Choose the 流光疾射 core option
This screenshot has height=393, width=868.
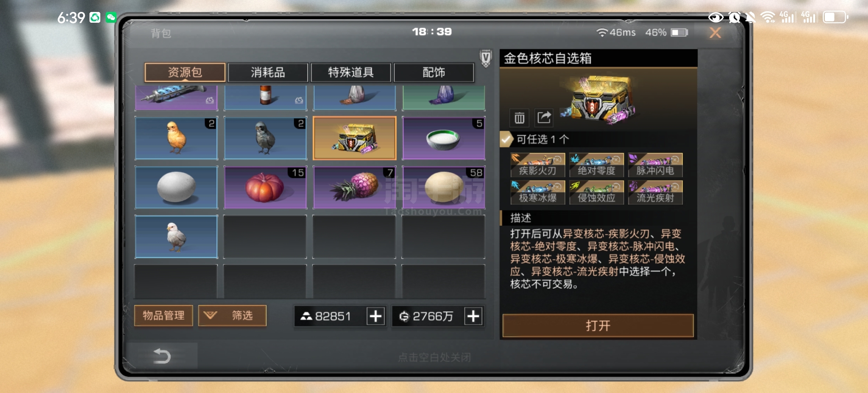(655, 192)
